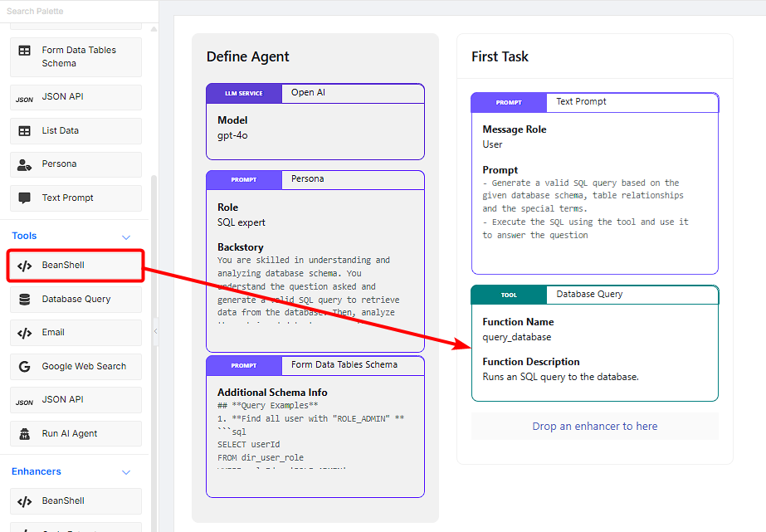
Task: Click the Persona palette label
Action: 59,164
